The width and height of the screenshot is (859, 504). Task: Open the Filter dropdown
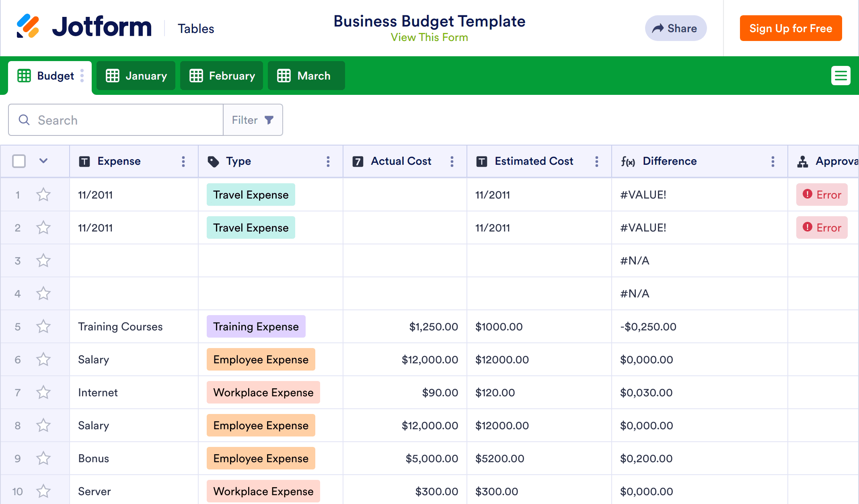(x=253, y=120)
